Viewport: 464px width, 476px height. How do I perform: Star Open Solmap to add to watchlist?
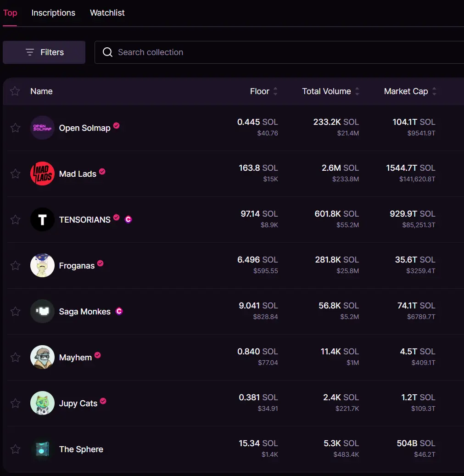point(15,128)
